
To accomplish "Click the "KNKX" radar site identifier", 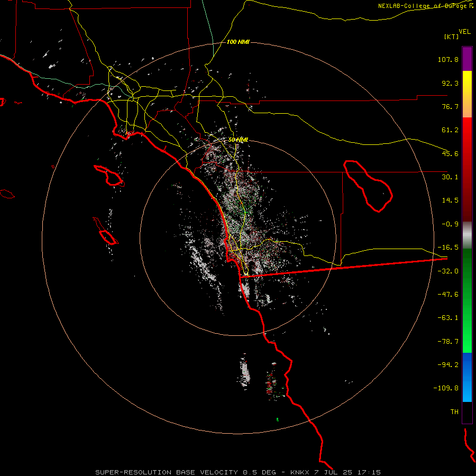I will 300,472.
